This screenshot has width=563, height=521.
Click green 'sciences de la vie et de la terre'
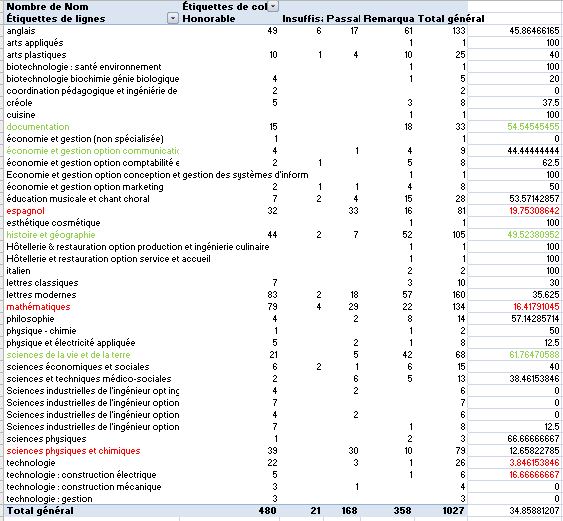click(68, 355)
